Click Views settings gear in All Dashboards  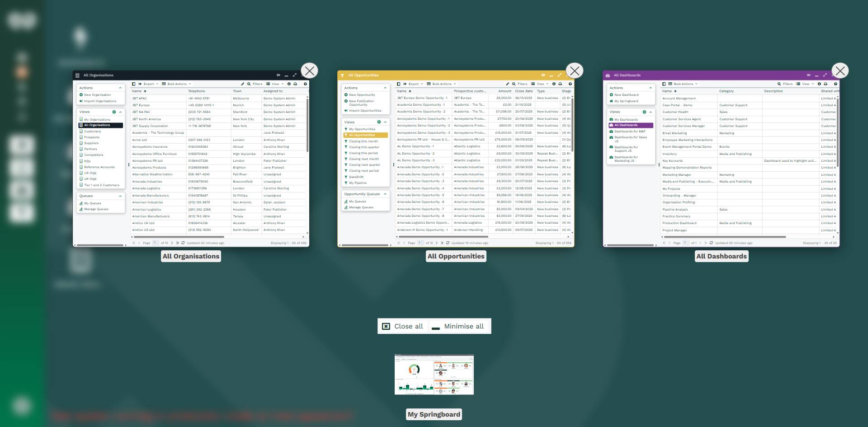(x=644, y=112)
